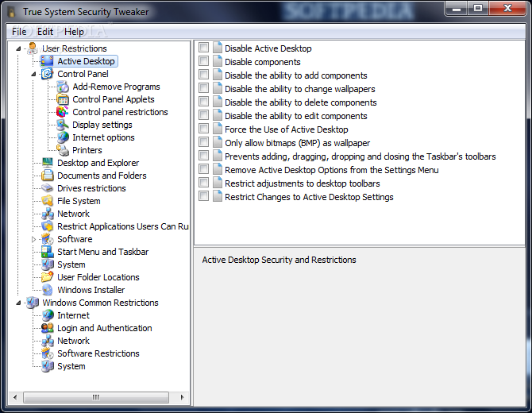Select the Printers icon in tree

click(x=63, y=150)
